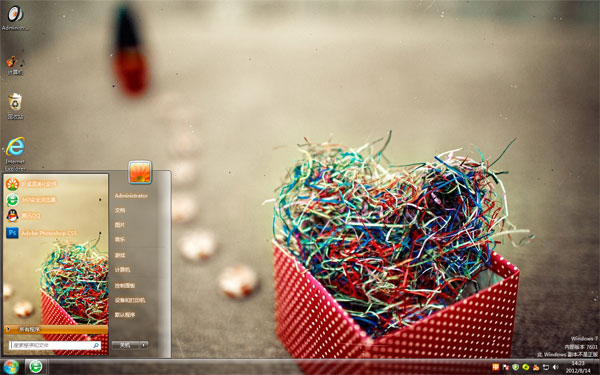Select the Computer desktop icon
The height and width of the screenshot is (375, 600).
15,65
